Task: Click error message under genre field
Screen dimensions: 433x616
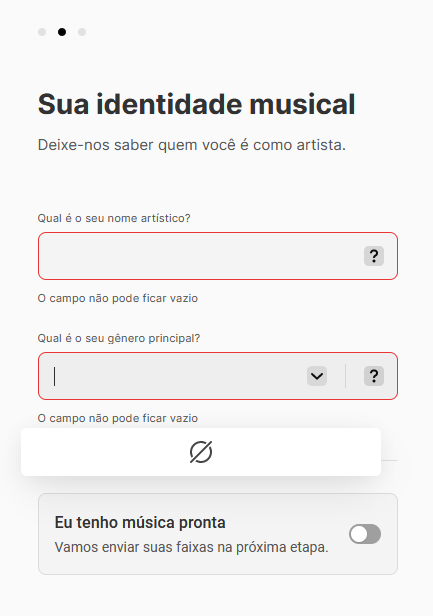Action: (x=117, y=418)
